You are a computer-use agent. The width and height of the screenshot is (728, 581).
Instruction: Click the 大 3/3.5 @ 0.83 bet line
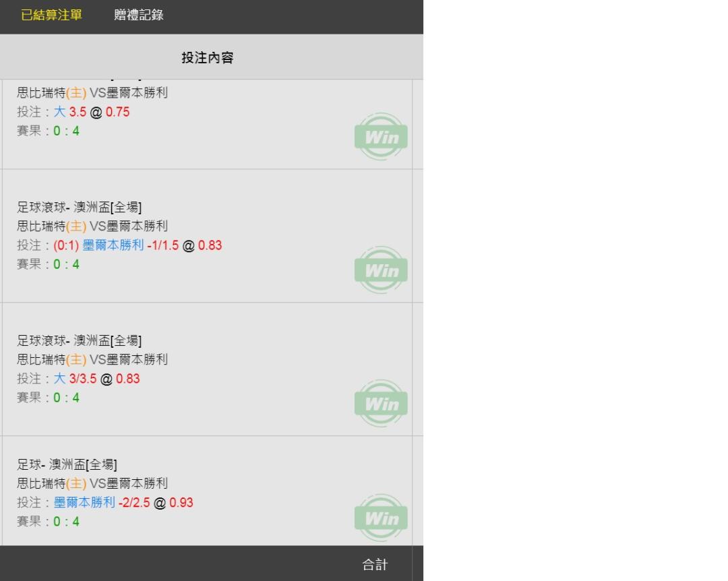coord(78,379)
